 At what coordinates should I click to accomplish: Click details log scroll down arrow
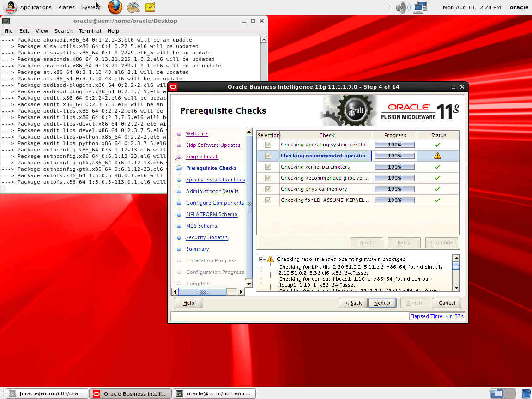click(456, 288)
